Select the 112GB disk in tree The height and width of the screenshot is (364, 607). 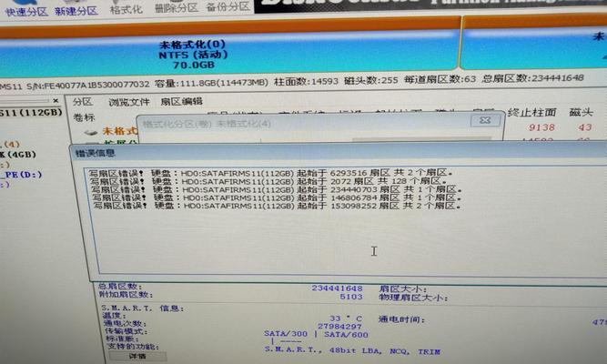[x=31, y=113]
